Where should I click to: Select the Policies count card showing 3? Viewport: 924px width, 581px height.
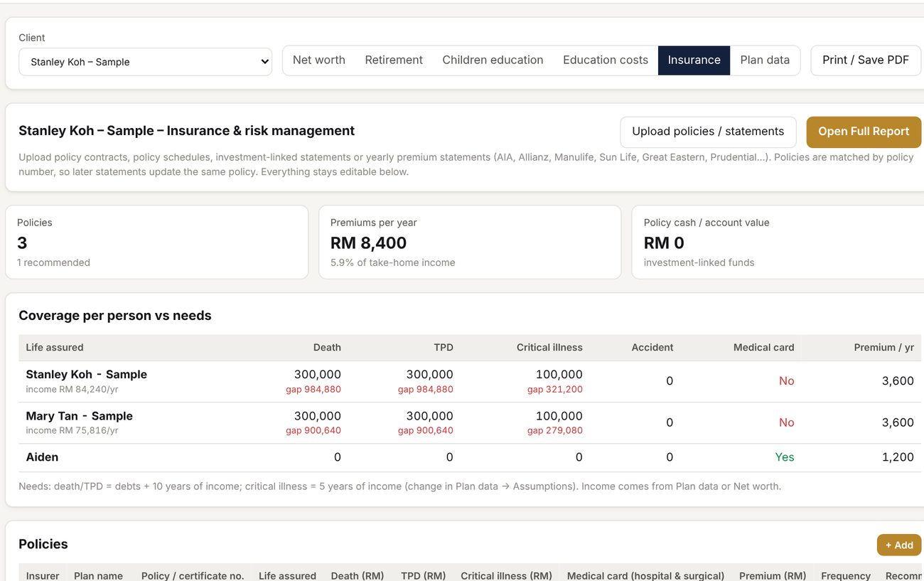[x=156, y=242]
